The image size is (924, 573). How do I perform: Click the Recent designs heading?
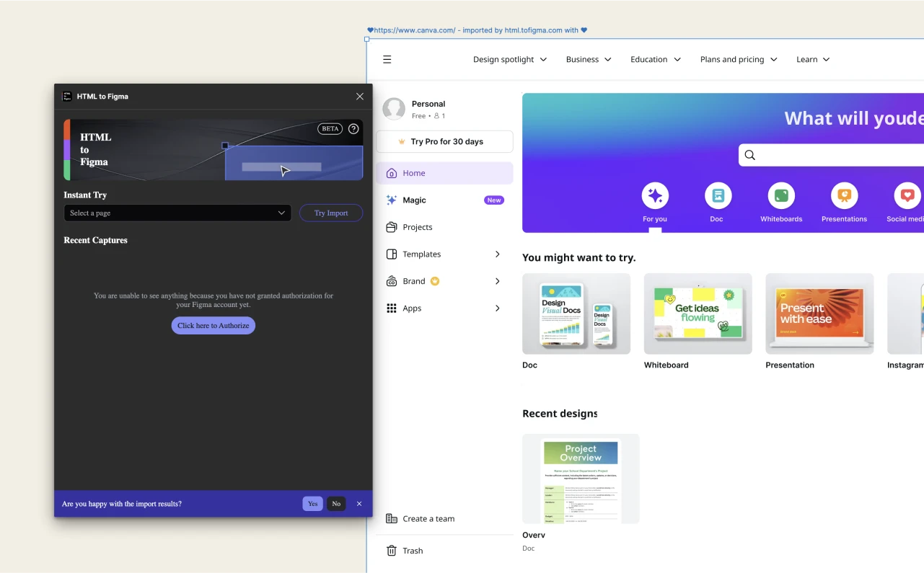click(560, 414)
